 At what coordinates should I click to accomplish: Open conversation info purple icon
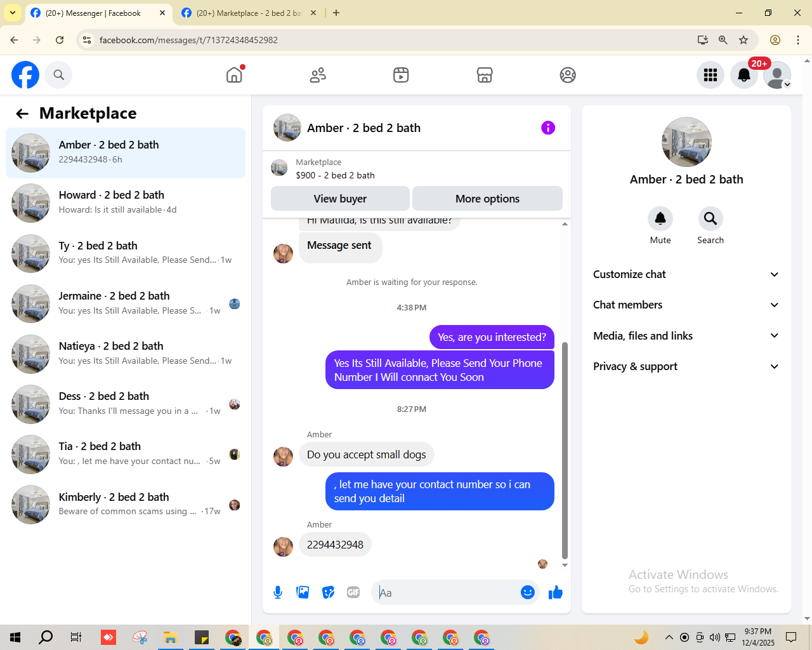tap(548, 128)
